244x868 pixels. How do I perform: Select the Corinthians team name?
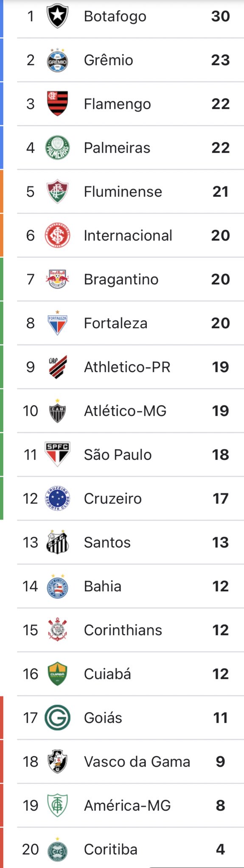[x=123, y=630]
